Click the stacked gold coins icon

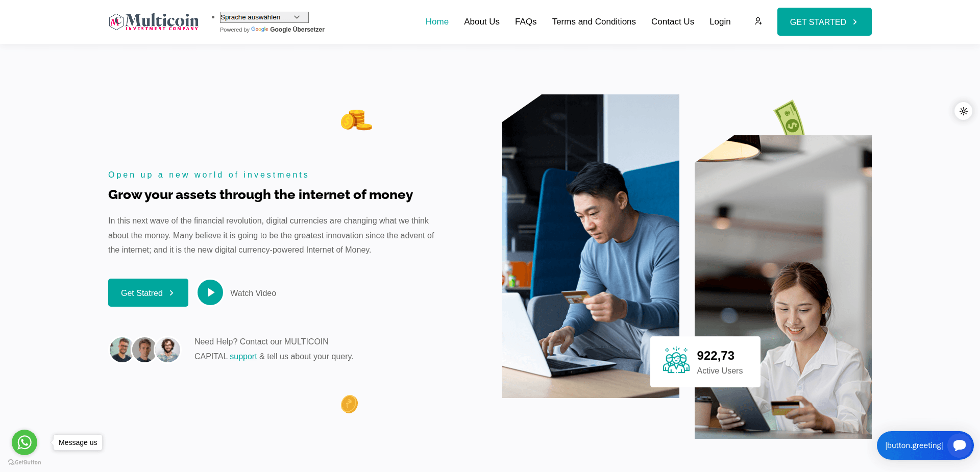click(x=356, y=120)
